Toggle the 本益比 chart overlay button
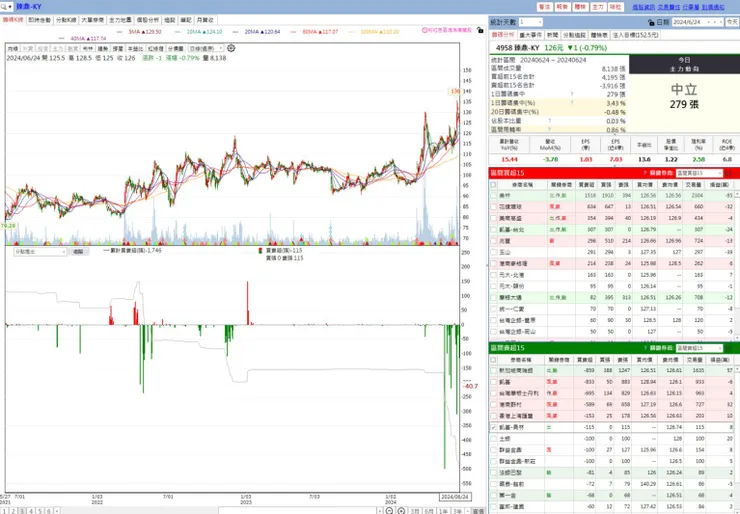This screenshot has height=514, width=740. 135,48
